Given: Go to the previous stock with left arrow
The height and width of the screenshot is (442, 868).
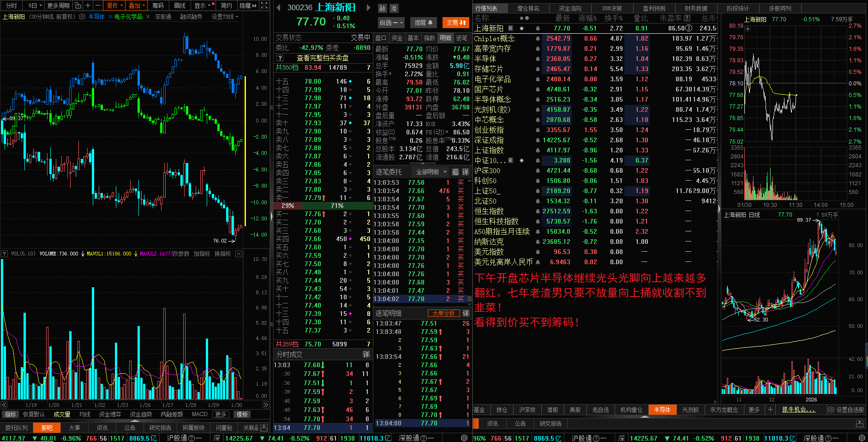Looking at the screenshot, I should click(278, 8).
